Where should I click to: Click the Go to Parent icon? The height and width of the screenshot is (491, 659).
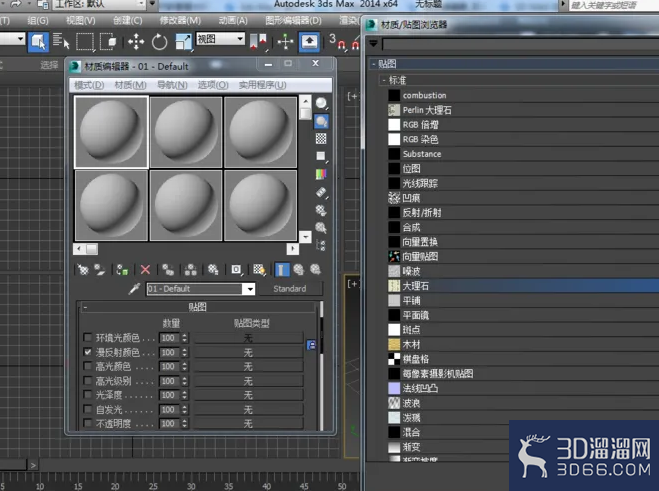(x=298, y=269)
